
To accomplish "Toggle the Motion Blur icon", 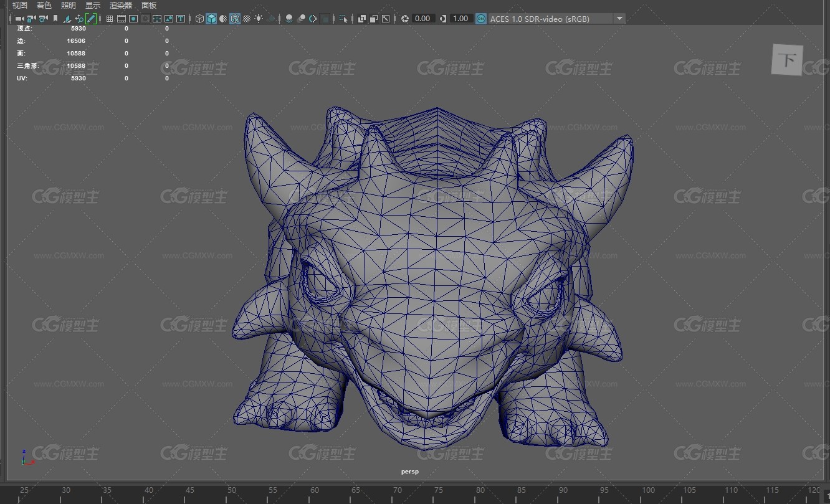I will [301, 19].
